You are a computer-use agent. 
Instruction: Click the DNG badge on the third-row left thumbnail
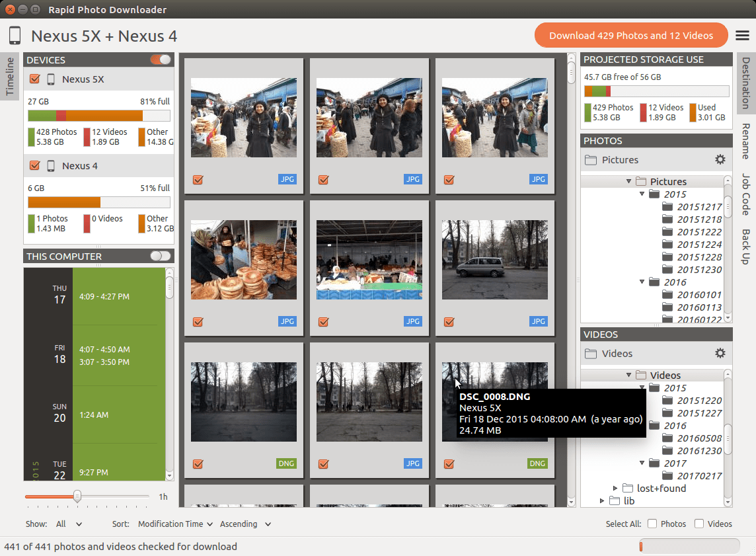[x=286, y=463]
